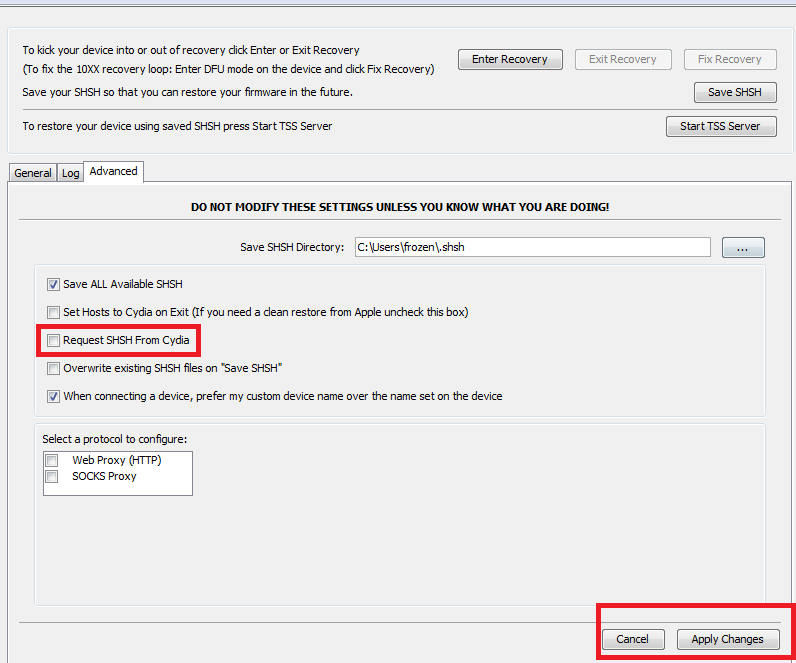This screenshot has height=663, width=796.
Task: Open the Log tab
Action: coord(71,173)
